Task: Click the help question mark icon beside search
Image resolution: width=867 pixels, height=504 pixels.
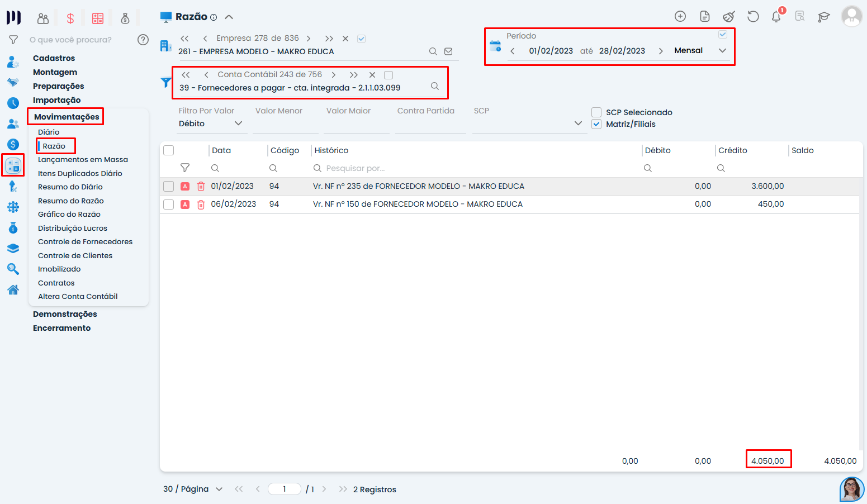Action: 143,40
